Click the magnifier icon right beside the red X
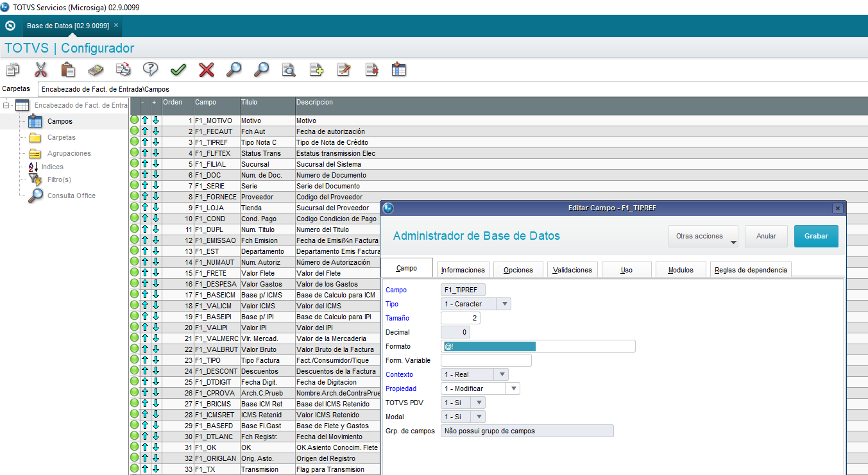Screen dimensions: 868x475 tap(234, 69)
